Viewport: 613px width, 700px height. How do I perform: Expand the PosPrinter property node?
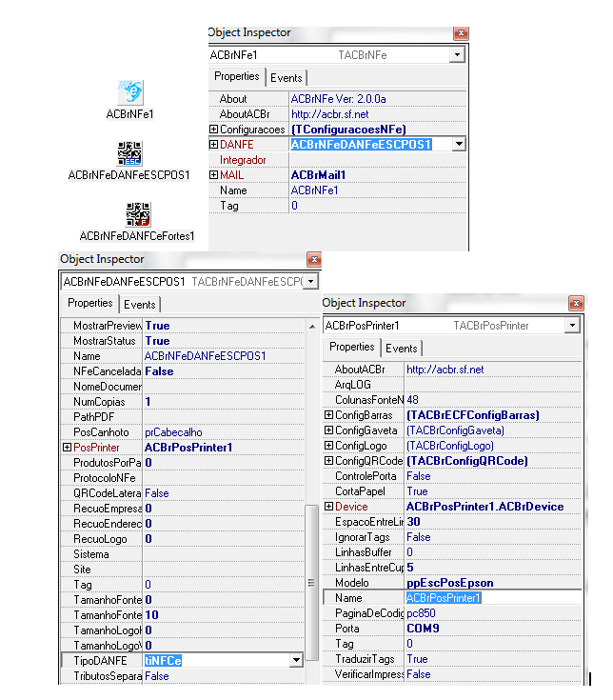[x=68, y=447]
